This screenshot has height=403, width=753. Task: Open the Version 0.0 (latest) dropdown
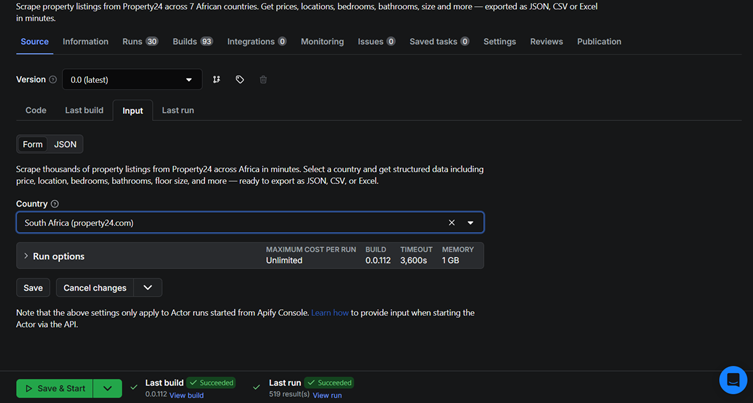(132, 80)
